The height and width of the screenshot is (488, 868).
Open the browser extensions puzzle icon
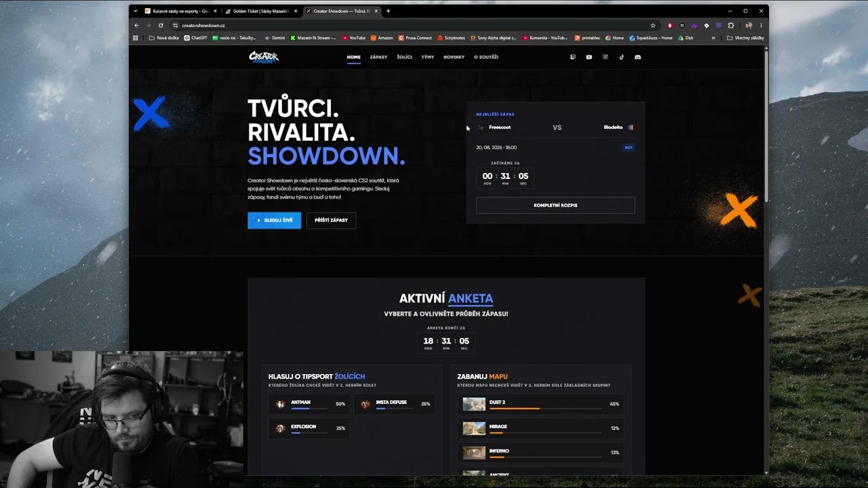[730, 25]
